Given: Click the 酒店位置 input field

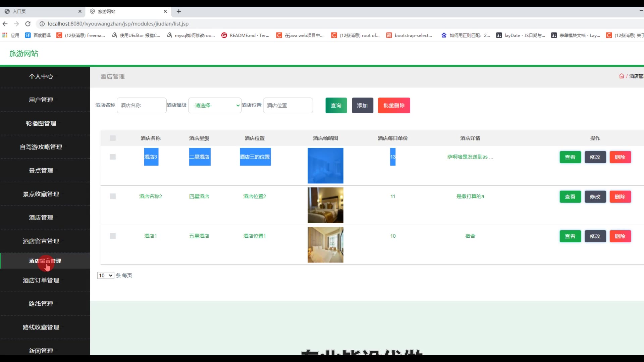Looking at the screenshot, I should coord(288,105).
